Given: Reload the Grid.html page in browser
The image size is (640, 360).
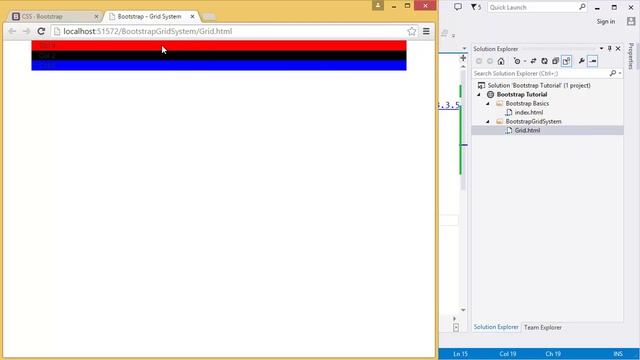Looking at the screenshot, I should tap(41, 31).
